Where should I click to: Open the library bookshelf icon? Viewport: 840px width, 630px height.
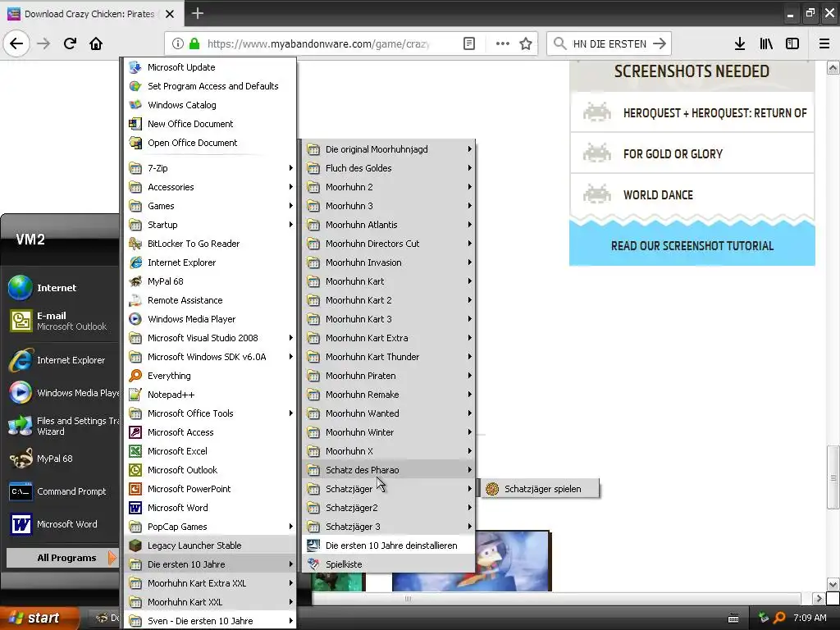[766, 43]
